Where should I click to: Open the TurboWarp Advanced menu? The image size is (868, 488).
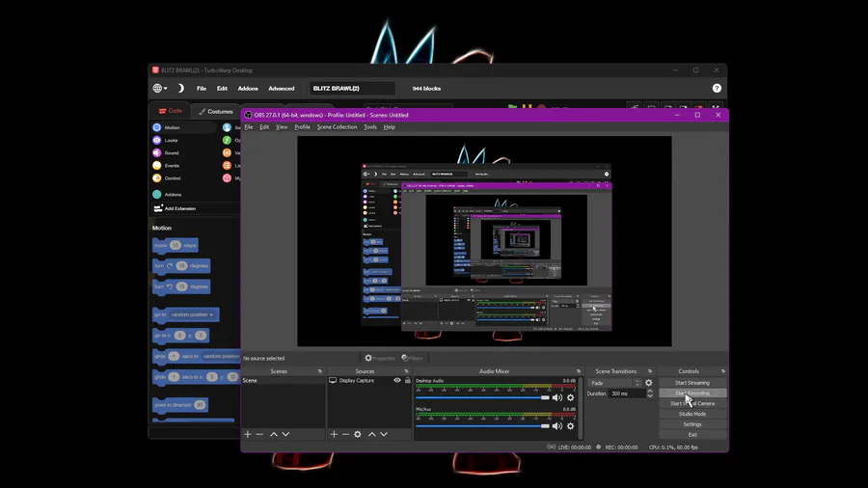tap(282, 89)
